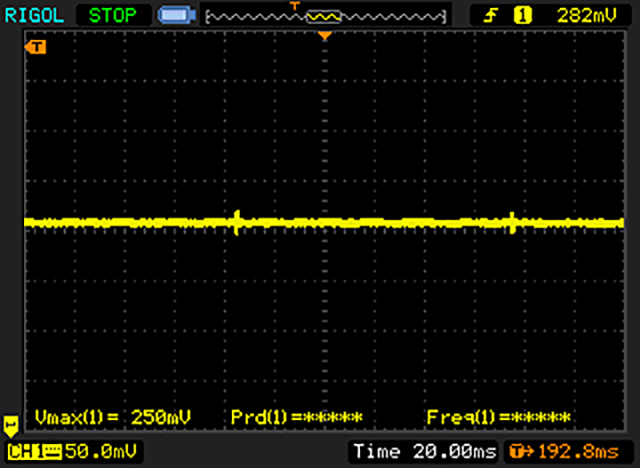Click the orange T trigger level marker
The width and height of the screenshot is (640, 468).
[36, 47]
